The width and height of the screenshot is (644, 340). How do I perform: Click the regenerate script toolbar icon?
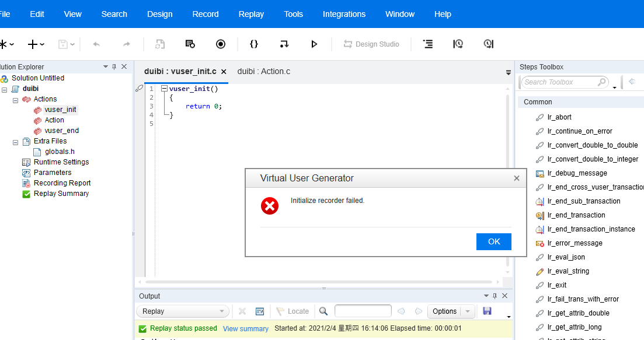pos(160,44)
